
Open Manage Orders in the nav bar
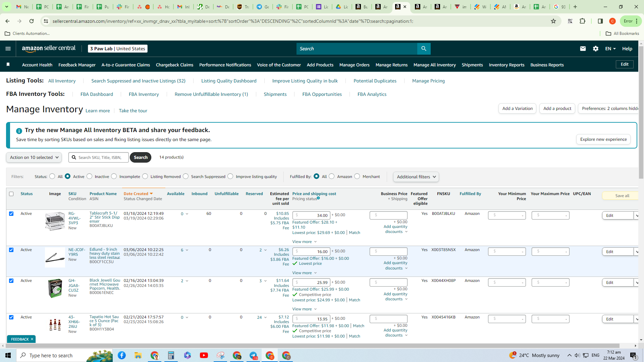click(354, 65)
